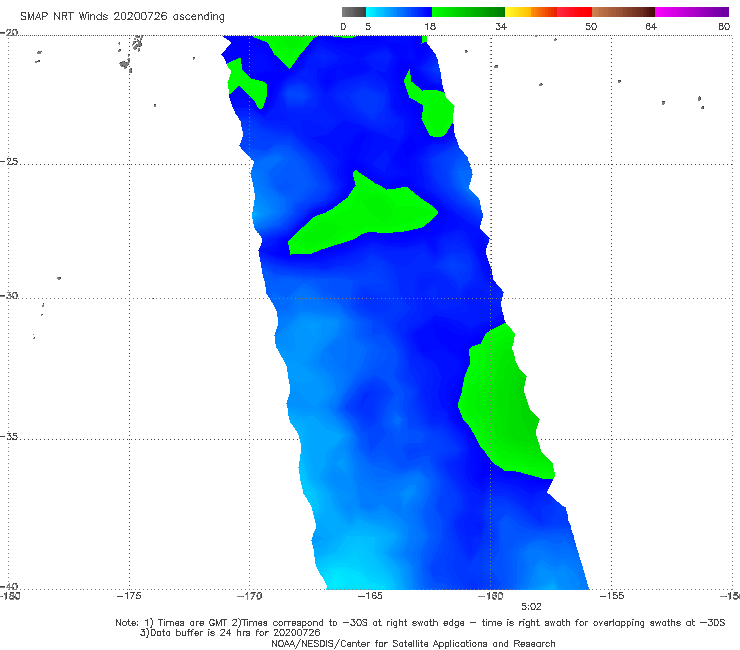Click the '64' label under the color scale
The width and height of the screenshot is (740, 650).
tap(651, 26)
